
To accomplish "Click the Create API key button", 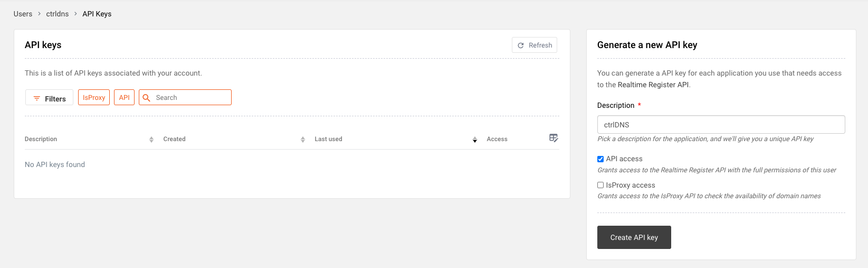I will click(634, 237).
